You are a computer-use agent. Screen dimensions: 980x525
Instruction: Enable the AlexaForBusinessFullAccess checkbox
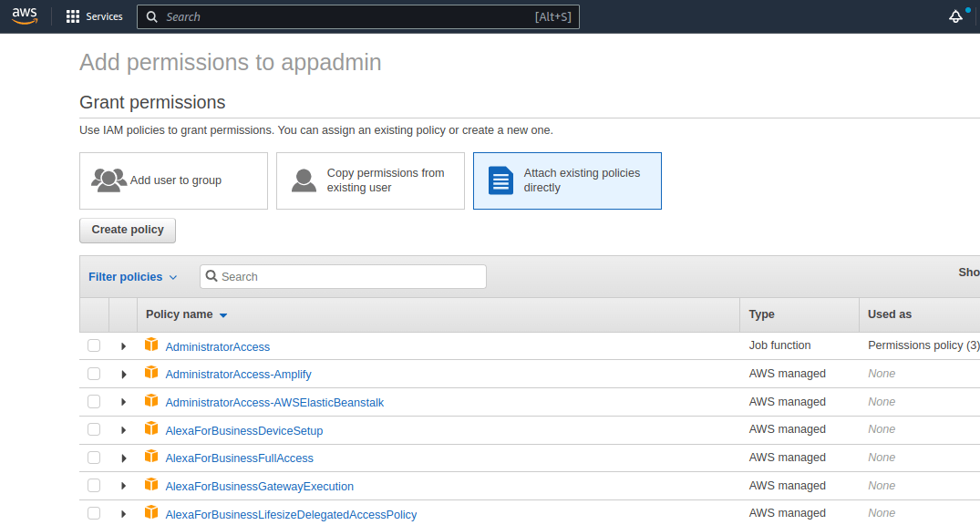[94, 458]
